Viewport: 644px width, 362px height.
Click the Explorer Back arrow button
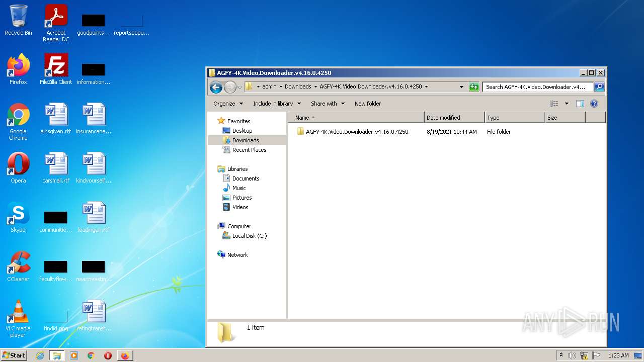click(216, 87)
